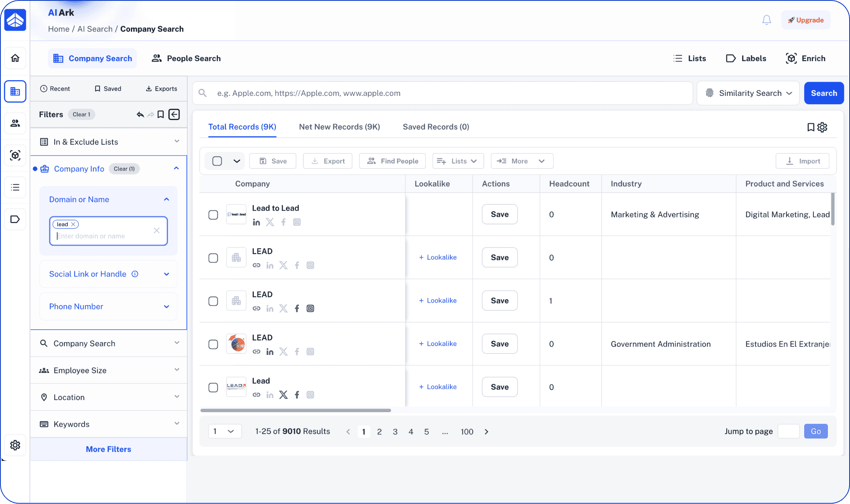850x504 pixels.
Task: Save the Lead to Lead company
Action: (500, 214)
